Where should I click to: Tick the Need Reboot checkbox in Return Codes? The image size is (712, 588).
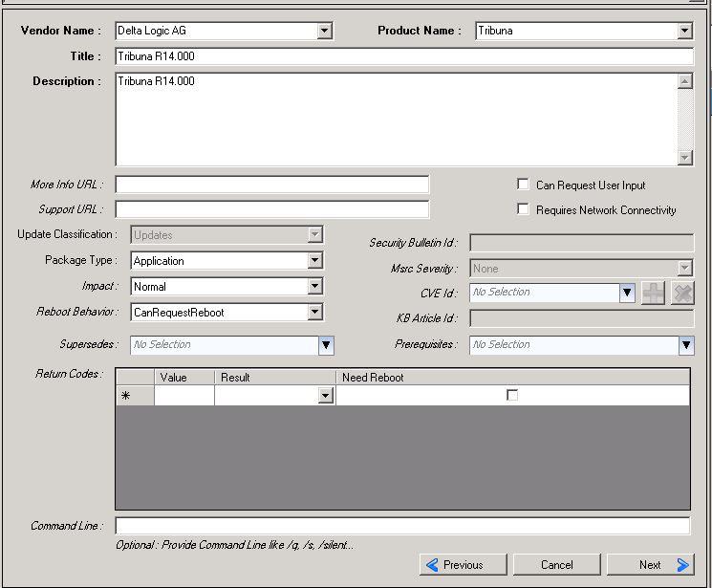coord(511,395)
